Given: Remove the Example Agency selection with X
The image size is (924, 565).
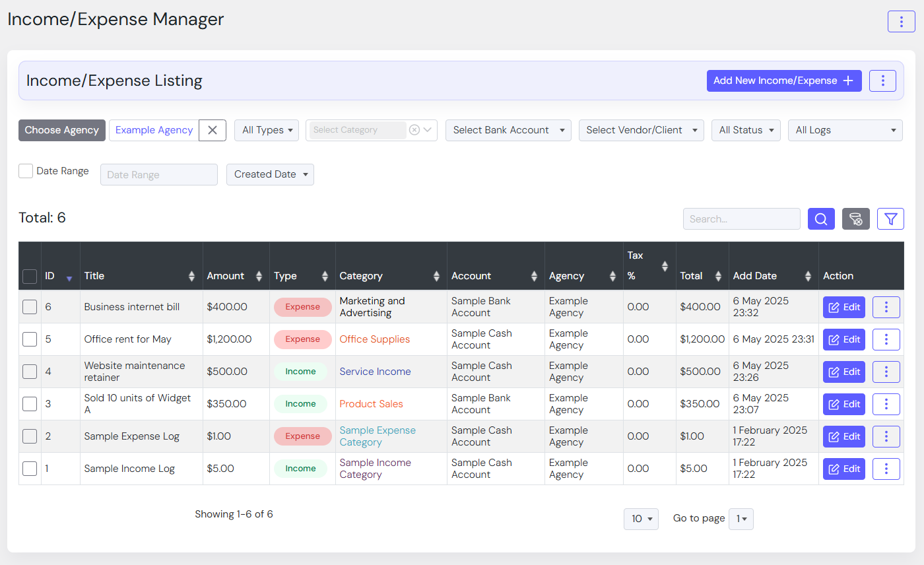Looking at the screenshot, I should click(x=213, y=130).
